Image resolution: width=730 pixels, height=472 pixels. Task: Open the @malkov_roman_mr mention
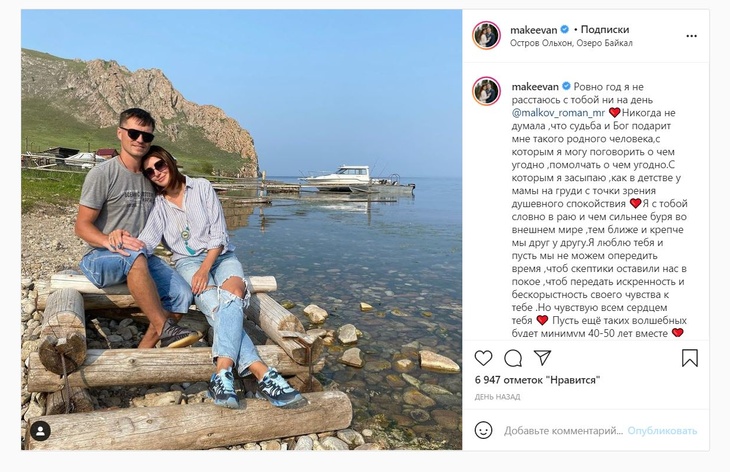559,113
